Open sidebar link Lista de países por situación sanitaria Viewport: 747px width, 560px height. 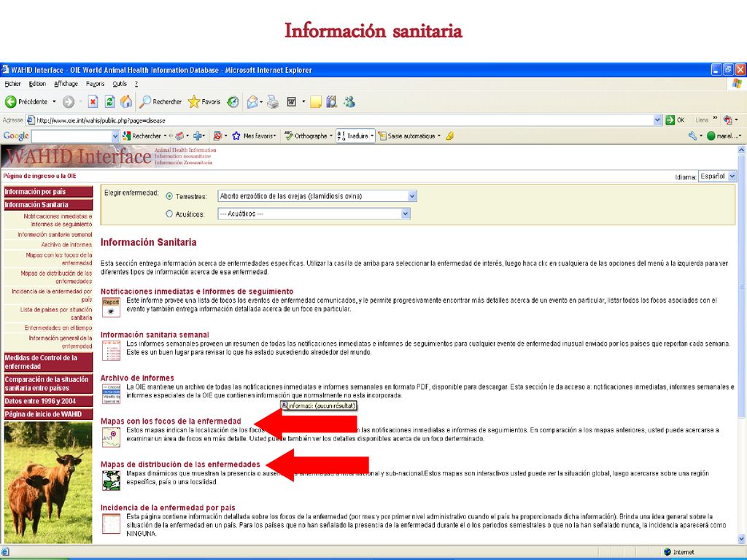(x=56, y=314)
